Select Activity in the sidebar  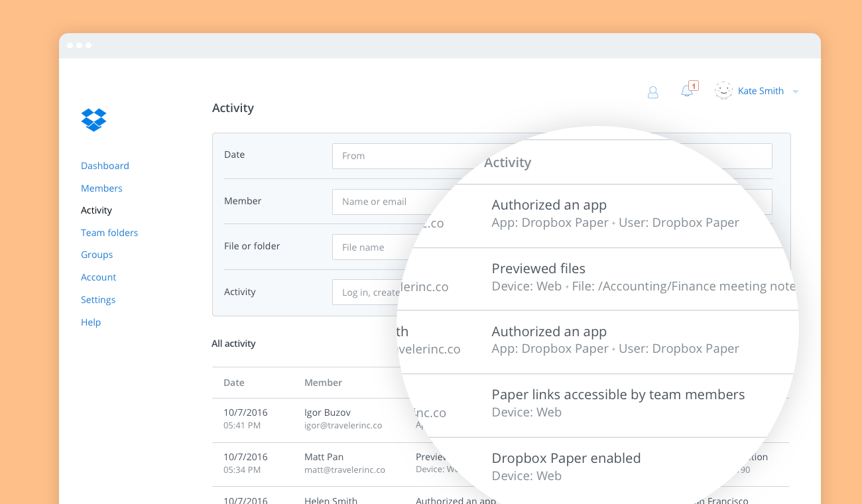pyautogui.click(x=96, y=210)
